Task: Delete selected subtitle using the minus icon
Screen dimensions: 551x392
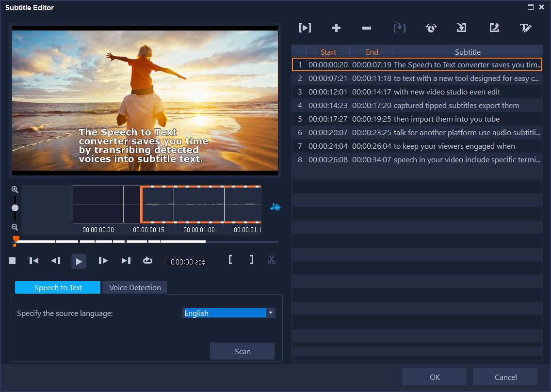Action: 366,28
